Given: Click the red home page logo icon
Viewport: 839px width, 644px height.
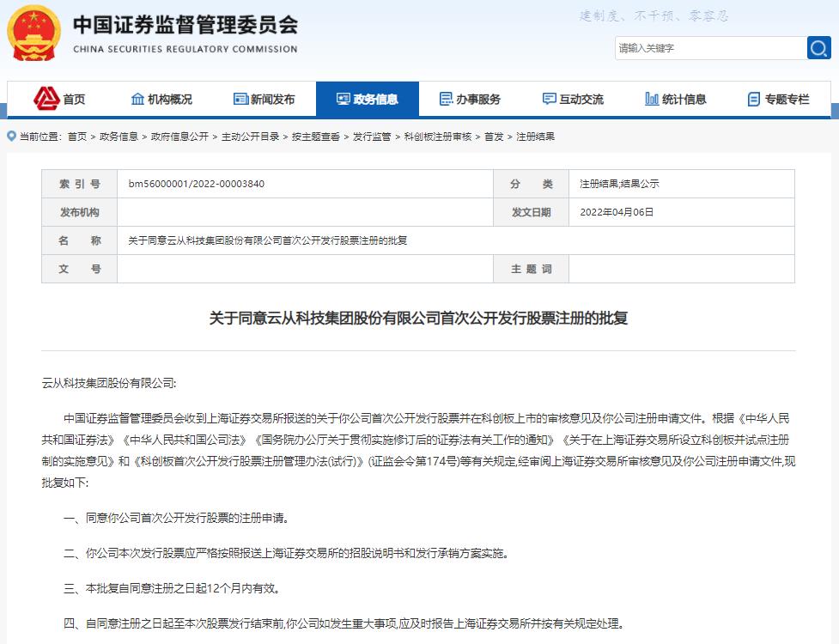Looking at the screenshot, I should 46,99.
